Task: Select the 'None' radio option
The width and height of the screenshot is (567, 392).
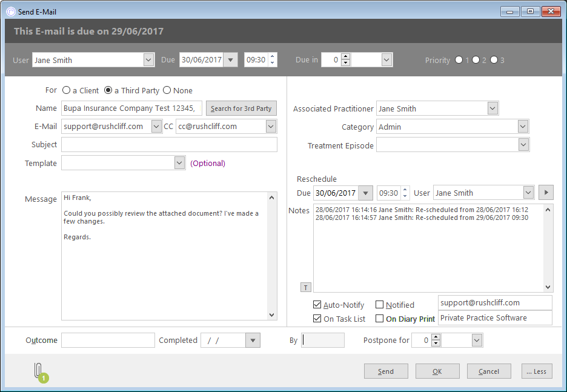Action: (x=167, y=90)
